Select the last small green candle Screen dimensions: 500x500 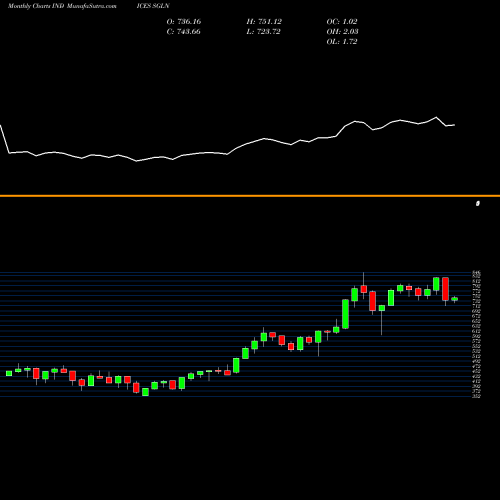[454, 299]
